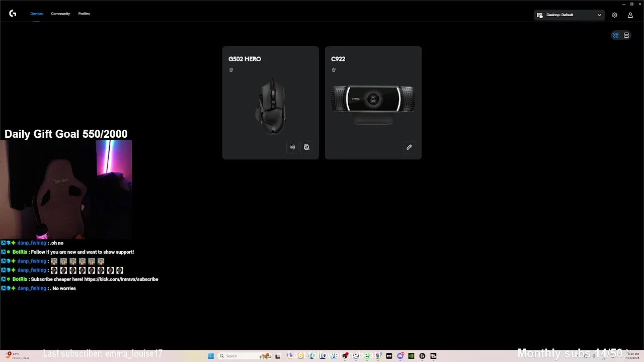Open G502 HERO sensitivity DPI settings

tap(306, 147)
